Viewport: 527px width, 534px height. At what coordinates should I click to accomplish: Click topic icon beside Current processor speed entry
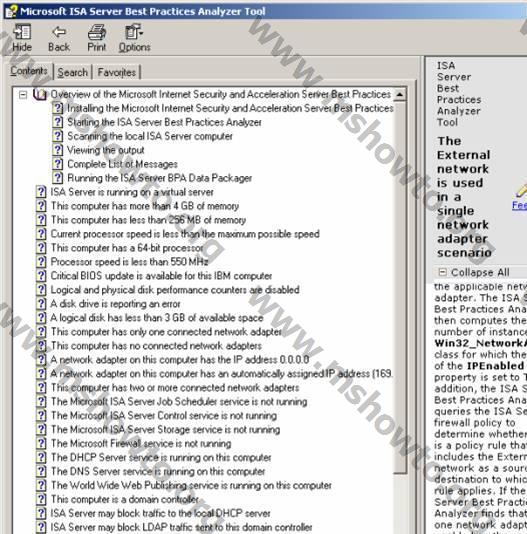(41, 234)
